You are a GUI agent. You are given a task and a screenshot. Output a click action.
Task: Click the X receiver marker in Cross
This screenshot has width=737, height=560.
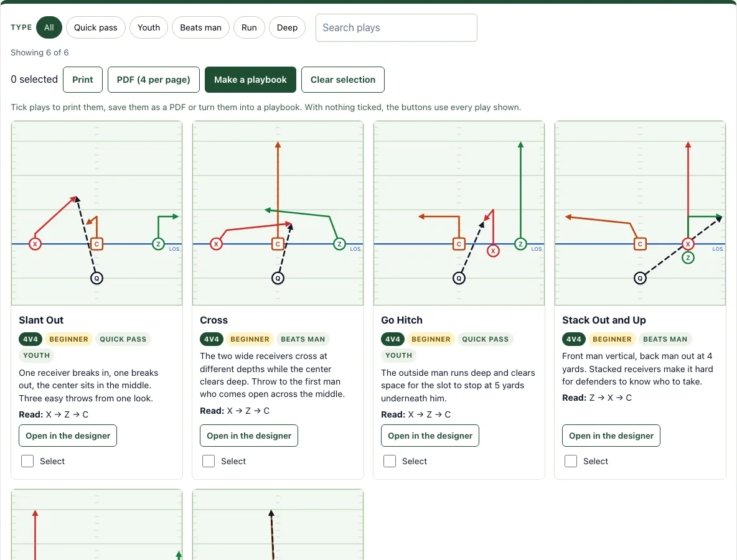pyautogui.click(x=216, y=244)
